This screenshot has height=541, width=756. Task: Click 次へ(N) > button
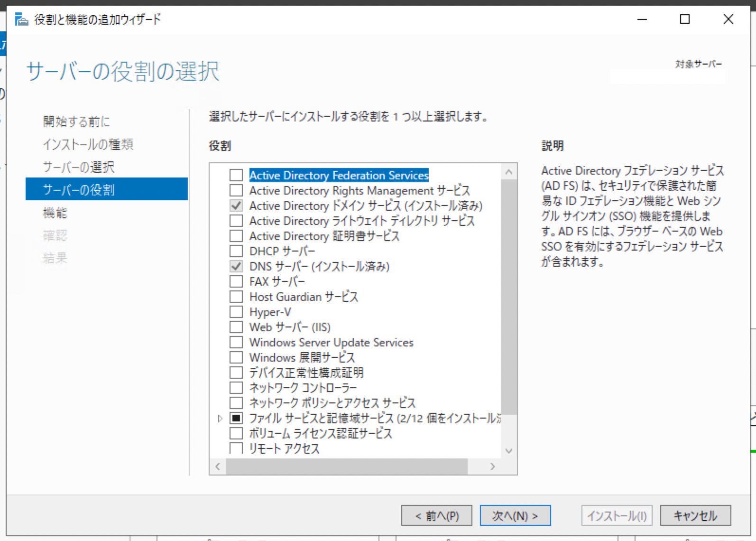(x=515, y=515)
